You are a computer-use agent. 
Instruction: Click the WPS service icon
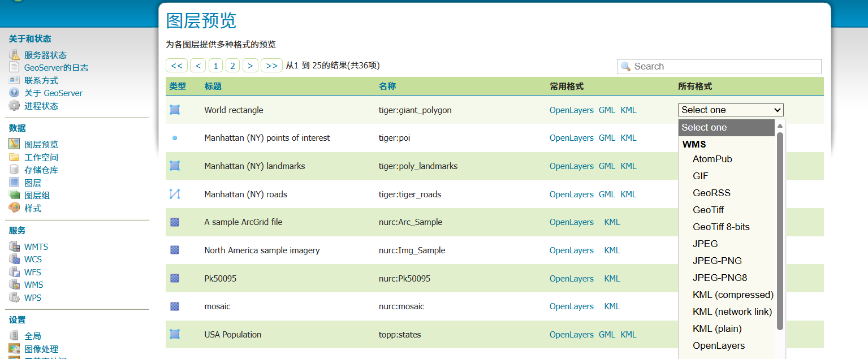(x=14, y=297)
